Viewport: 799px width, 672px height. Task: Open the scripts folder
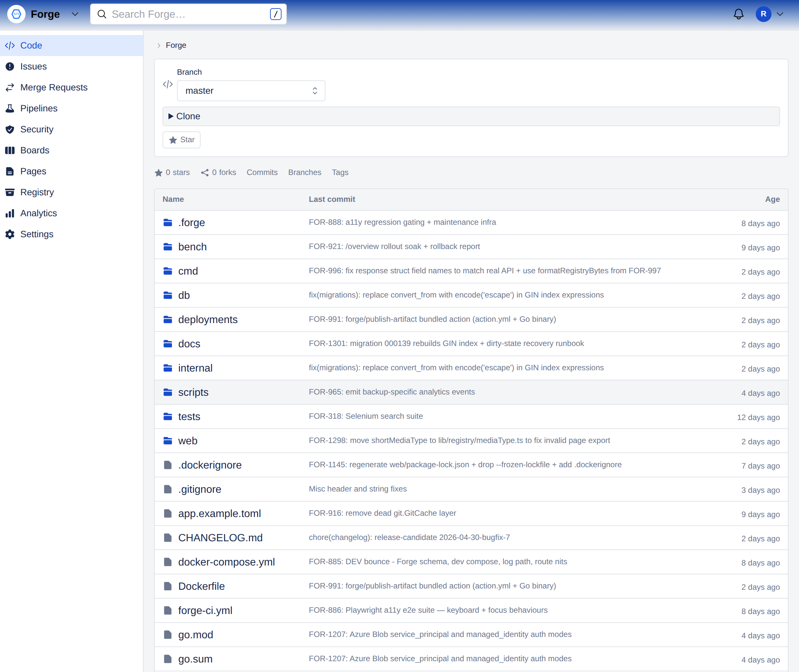[193, 393]
